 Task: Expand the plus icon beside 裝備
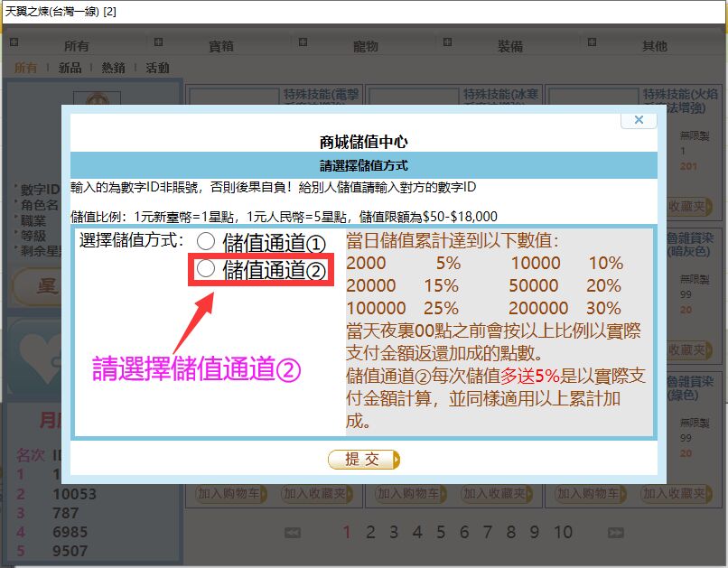pyautogui.click(x=448, y=43)
